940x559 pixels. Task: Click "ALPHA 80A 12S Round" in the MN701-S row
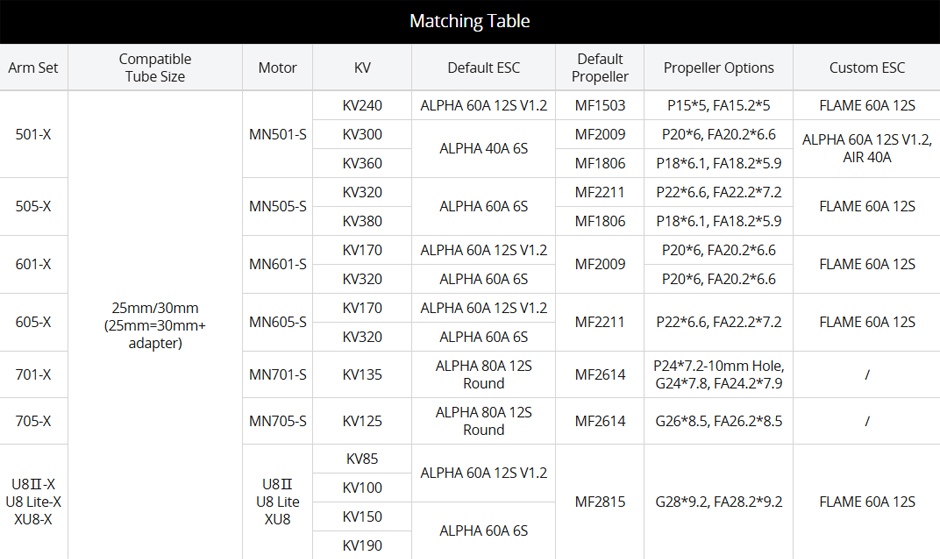[483, 375]
